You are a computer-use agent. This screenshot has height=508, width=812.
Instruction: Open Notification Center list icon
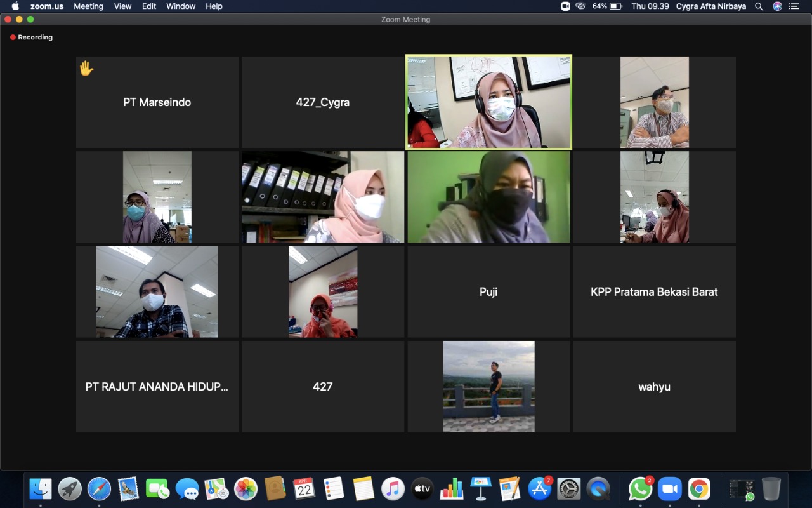[794, 6]
